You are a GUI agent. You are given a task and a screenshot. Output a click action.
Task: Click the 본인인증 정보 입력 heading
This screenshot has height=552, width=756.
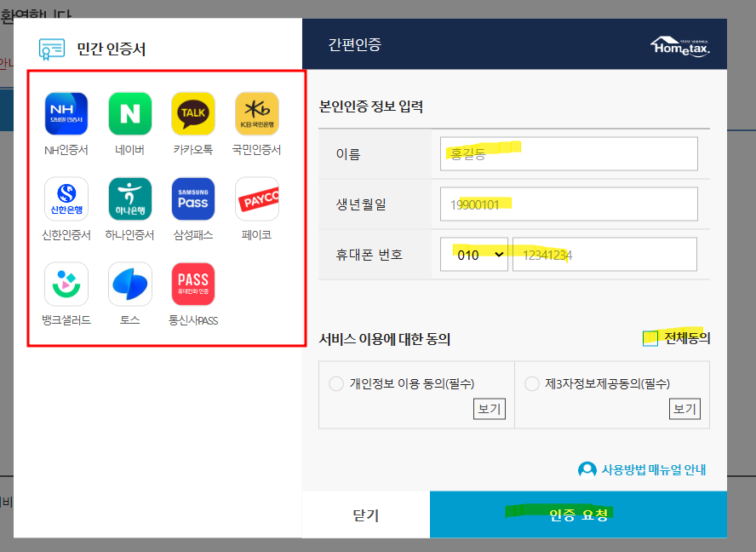pyautogui.click(x=371, y=106)
